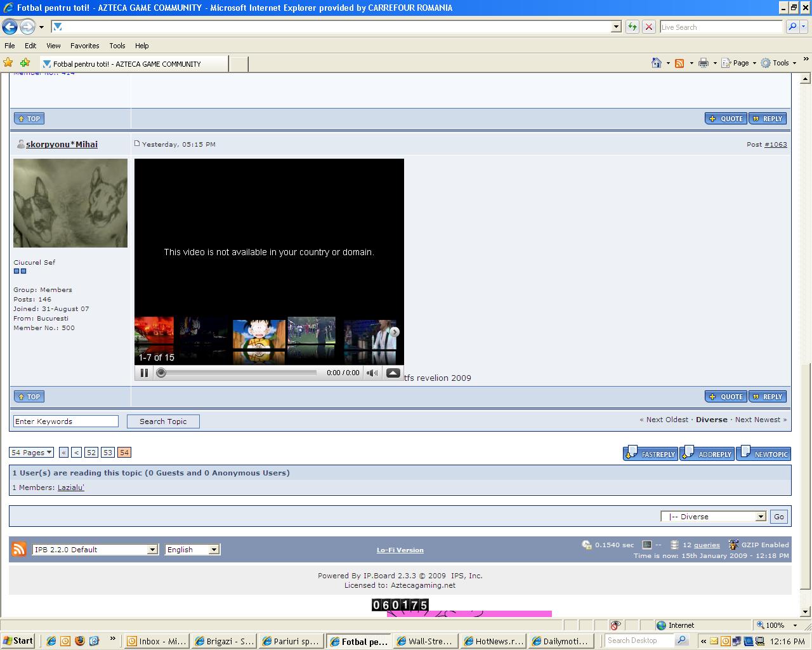The width and height of the screenshot is (812, 650).
Task: Open the 54 Pages dropdown
Action: [31, 453]
